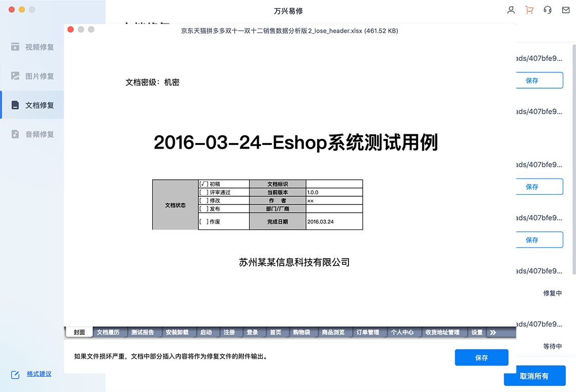
Task: Click the 修复中 status text
Action: click(552, 293)
